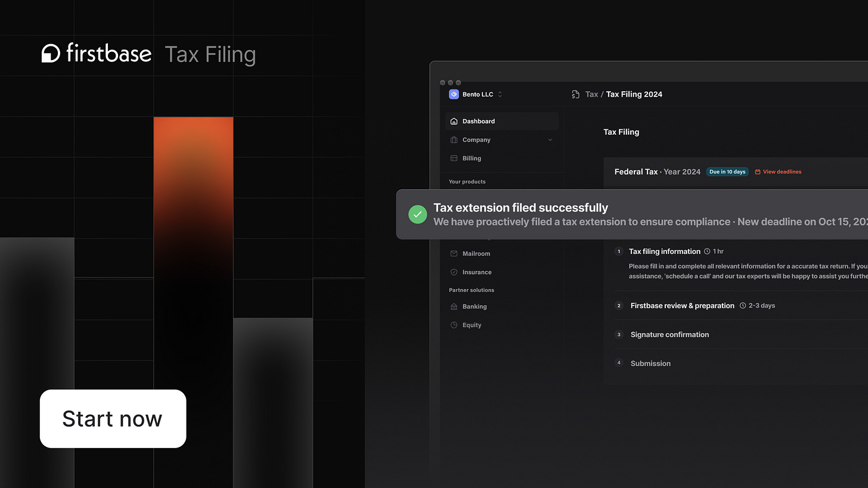Click the Equity pie chart icon

point(454,325)
